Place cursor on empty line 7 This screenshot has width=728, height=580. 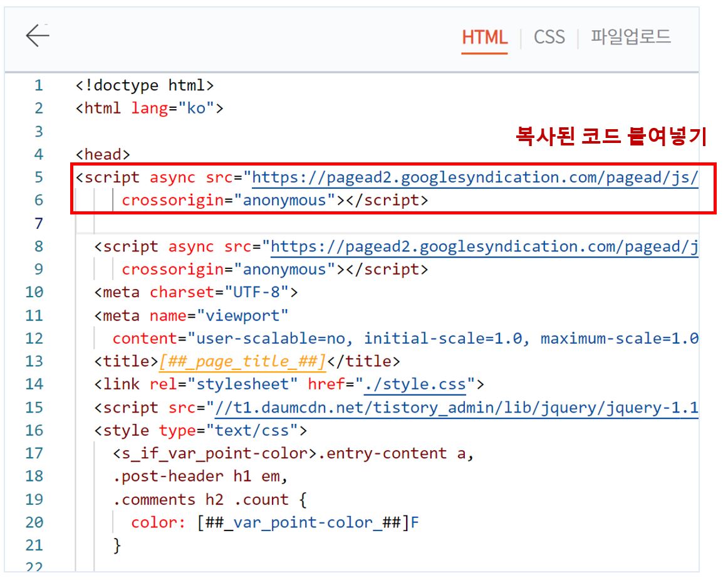click(x=387, y=224)
